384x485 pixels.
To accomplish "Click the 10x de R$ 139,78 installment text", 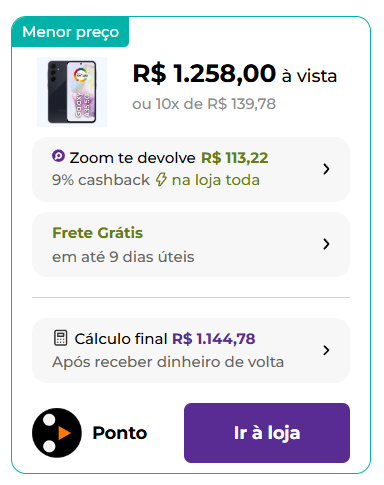I will [216, 104].
